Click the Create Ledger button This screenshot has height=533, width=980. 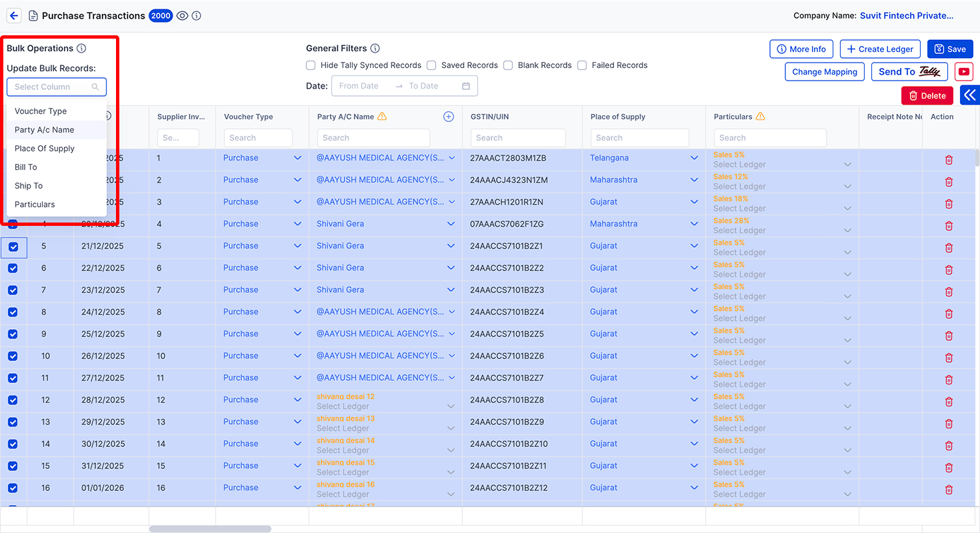(x=881, y=49)
